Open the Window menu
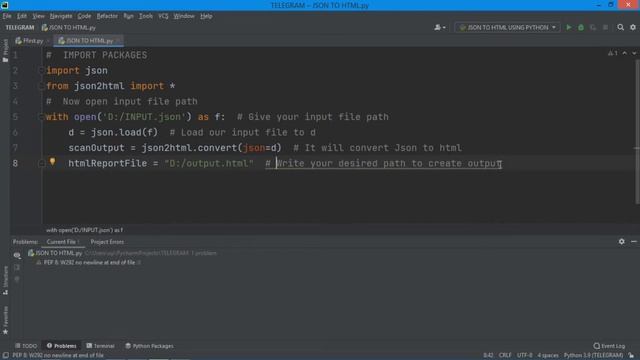Image resolution: width=640 pixels, height=360 pixels. click(x=184, y=16)
